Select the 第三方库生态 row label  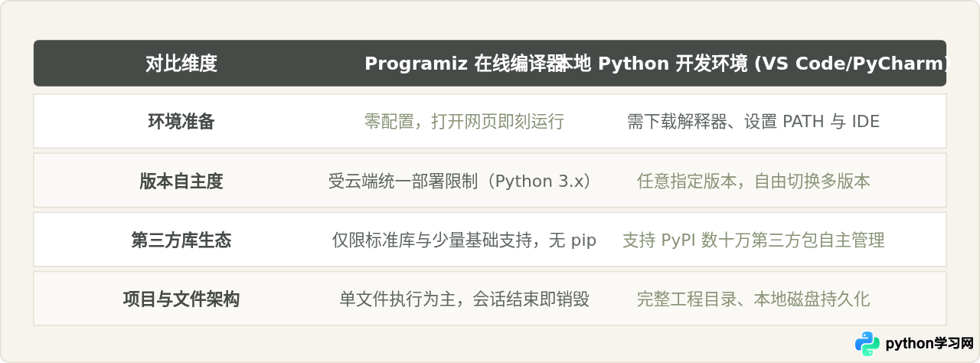click(x=181, y=240)
